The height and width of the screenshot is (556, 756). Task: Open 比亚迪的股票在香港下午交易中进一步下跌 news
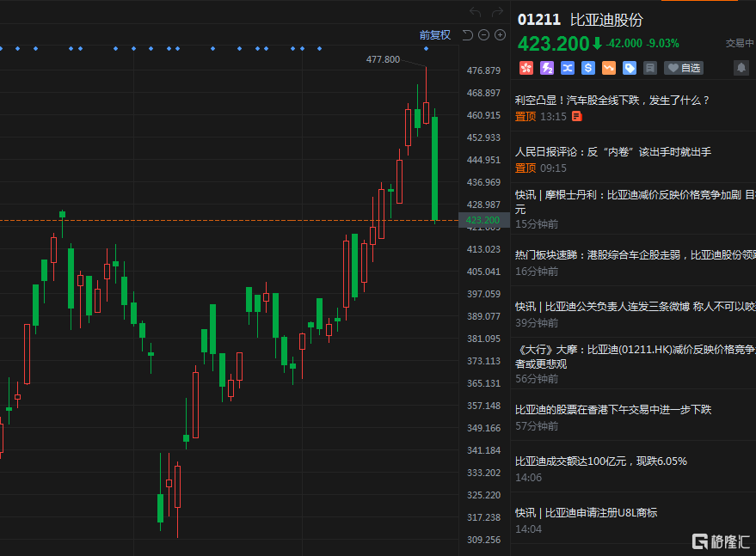[x=613, y=410]
